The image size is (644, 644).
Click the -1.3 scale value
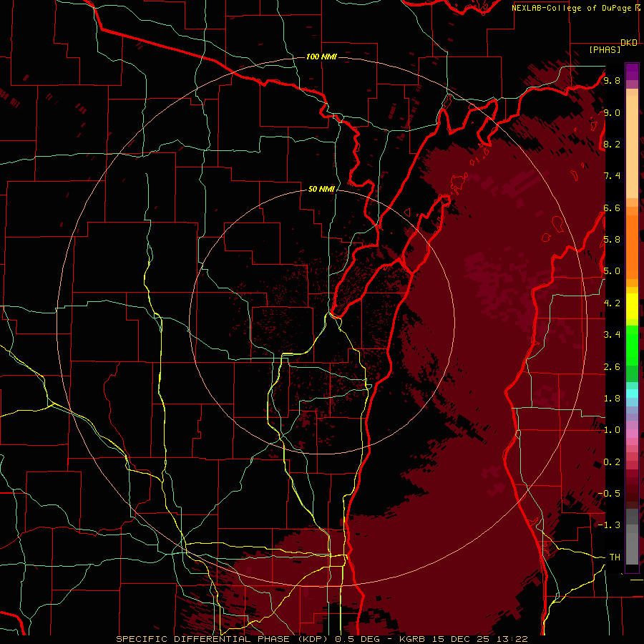pyautogui.click(x=609, y=525)
